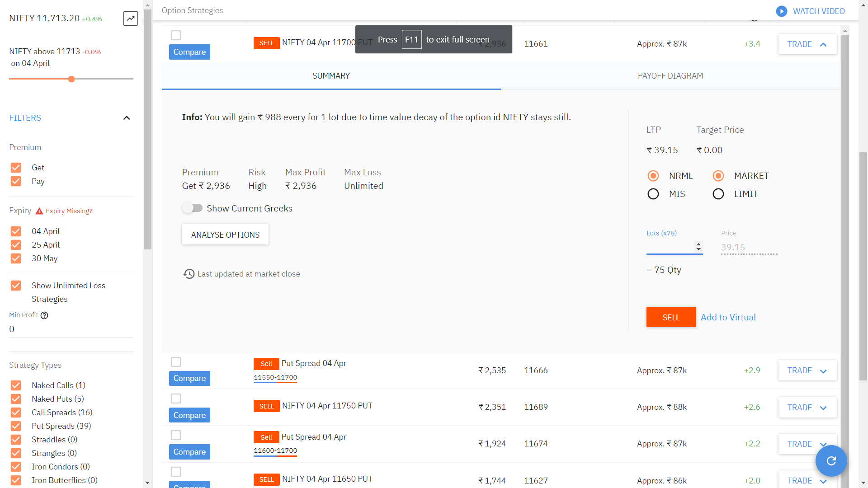This screenshot has width=868, height=488.
Task: Click the 11600-11700 strike range link
Action: pyautogui.click(x=275, y=451)
